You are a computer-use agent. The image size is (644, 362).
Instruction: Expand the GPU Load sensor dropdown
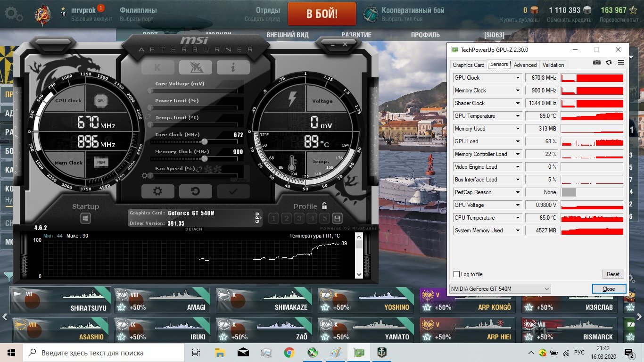click(x=518, y=141)
